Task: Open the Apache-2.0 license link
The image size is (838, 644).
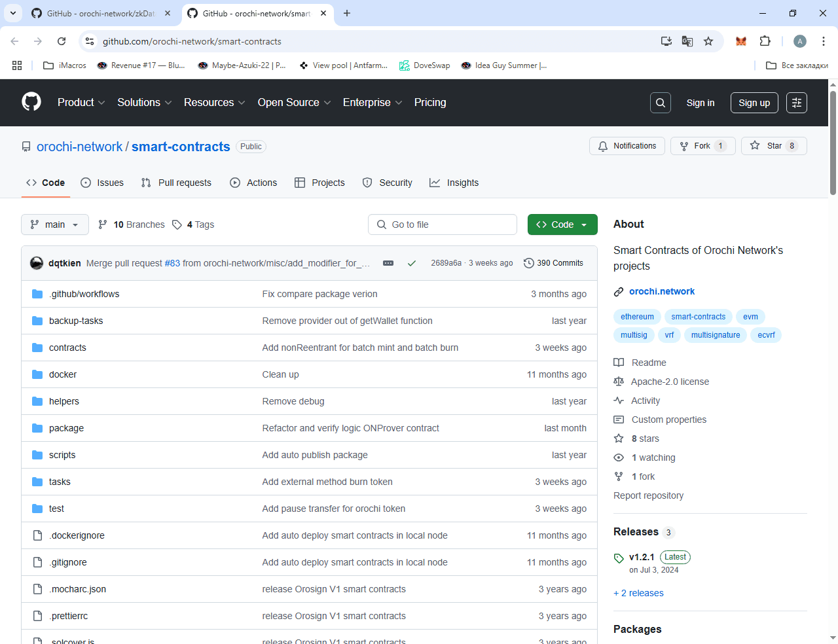Action: (x=661, y=382)
